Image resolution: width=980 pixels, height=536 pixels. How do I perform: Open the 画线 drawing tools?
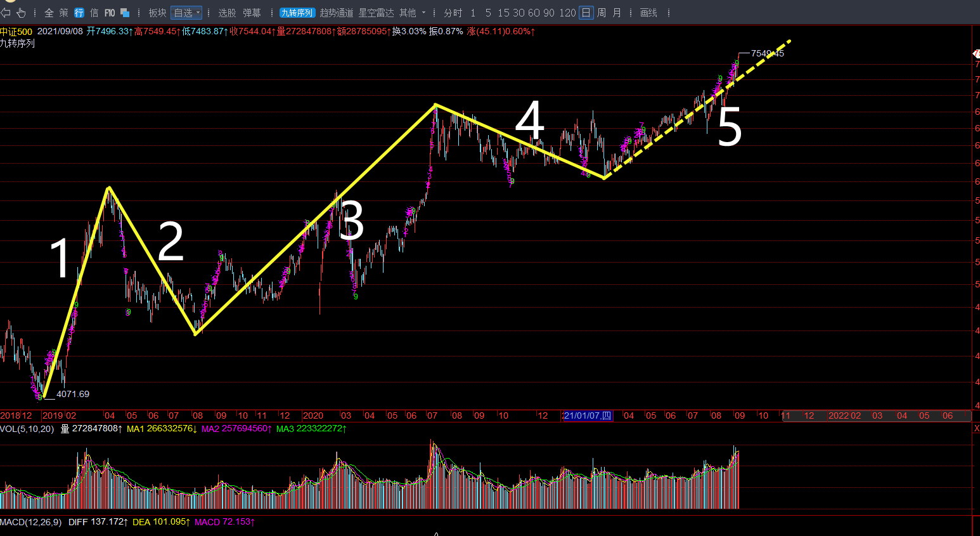[648, 13]
